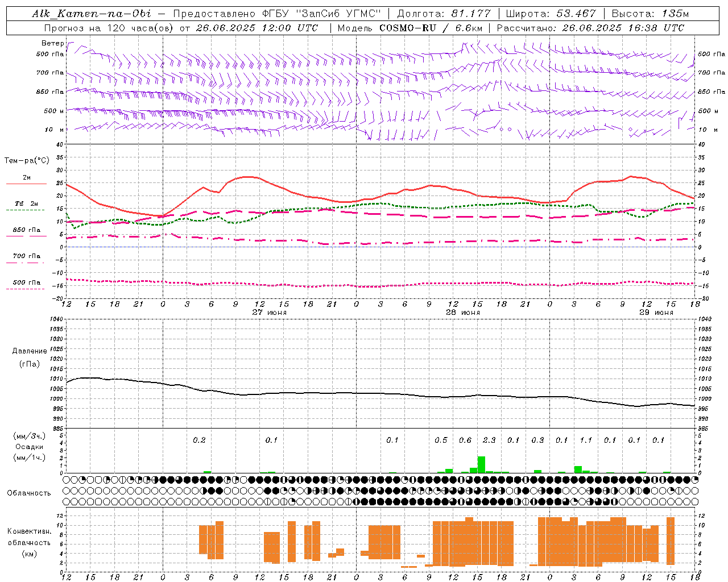The image size is (728, 582).
Task: Click the precipitation value 0.2
Action: click(199, 440)
